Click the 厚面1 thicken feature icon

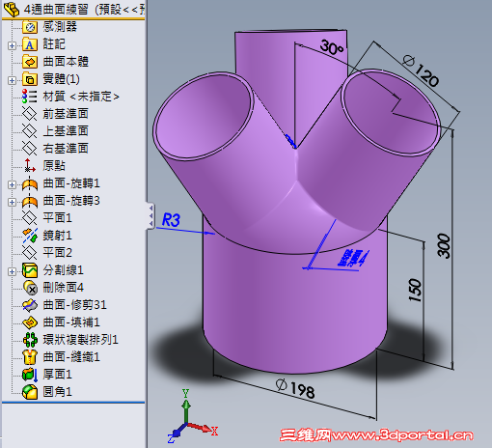pyautogui.click(x=30, y=375)
